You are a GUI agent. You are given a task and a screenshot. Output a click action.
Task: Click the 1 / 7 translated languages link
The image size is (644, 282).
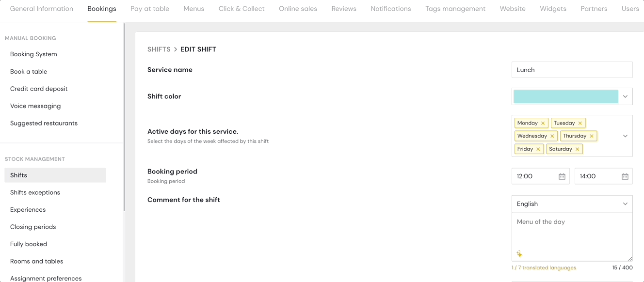[544, 267]
